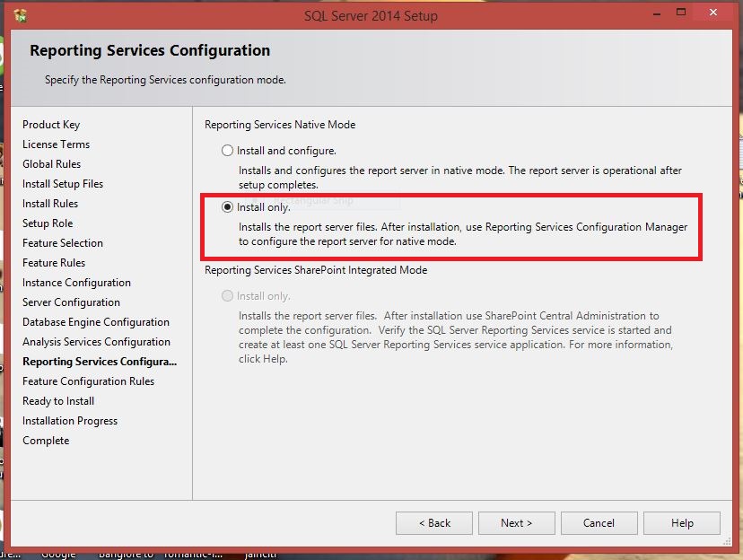Select the Installation Progress step
This screenshot has height=560, width=743.
tap(70, 421)
